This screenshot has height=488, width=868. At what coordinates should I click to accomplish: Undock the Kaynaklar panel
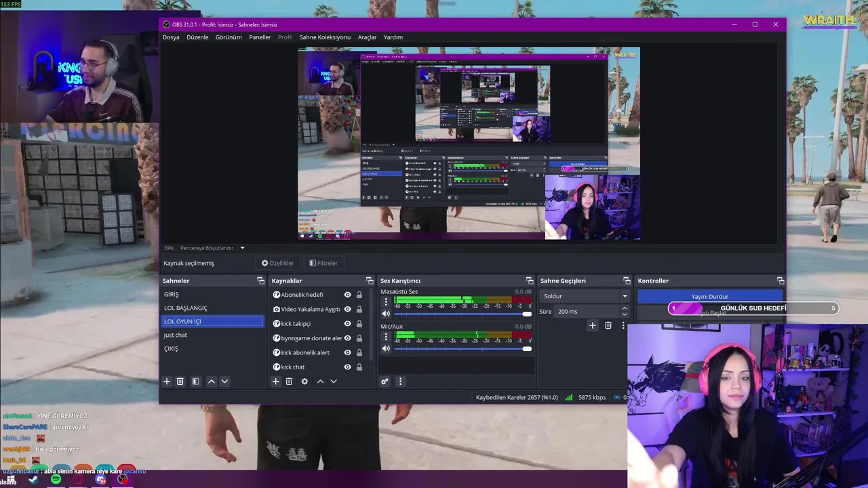pyautogui.click(x=370, y=281)
